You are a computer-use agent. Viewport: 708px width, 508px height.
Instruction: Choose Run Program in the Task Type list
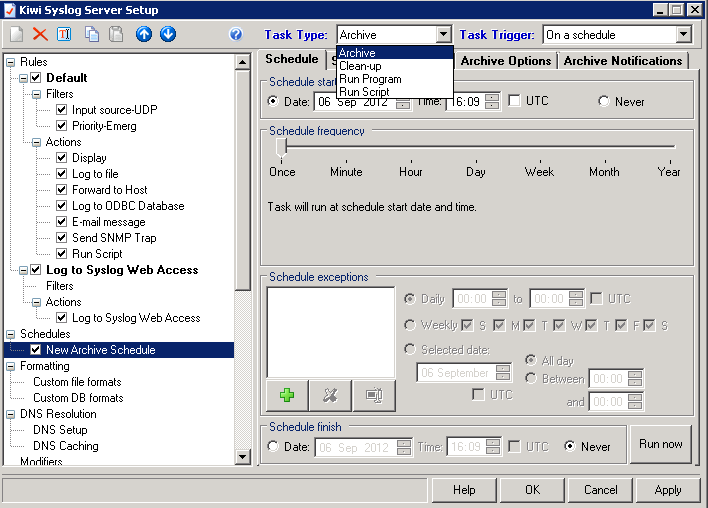[x=395, y=79]
